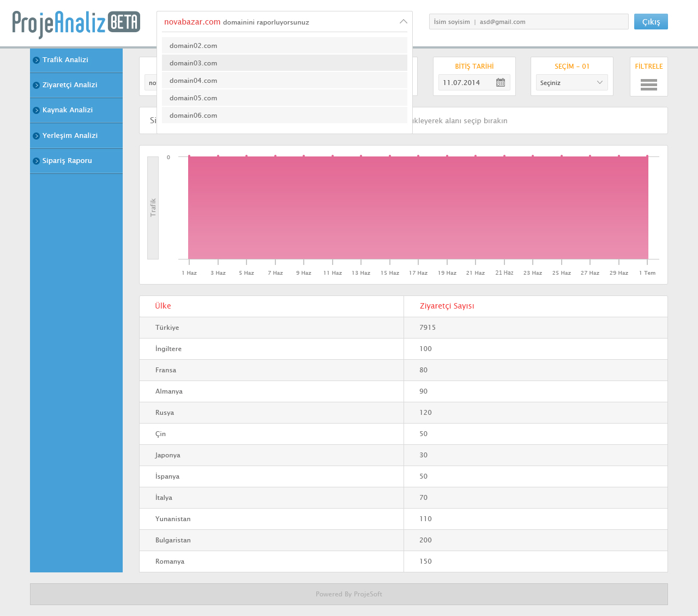Click the arrow icon beside Yerleşim Analizi
The width and height of the screenshot is (698, 616).
pyautogui.click(x=37, y=136)
